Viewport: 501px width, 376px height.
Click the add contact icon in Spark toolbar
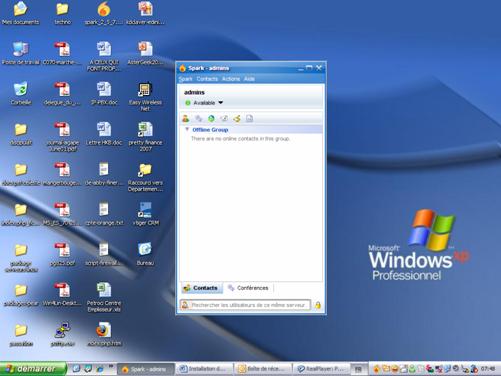pyautogui.click(x=186, y=118)
